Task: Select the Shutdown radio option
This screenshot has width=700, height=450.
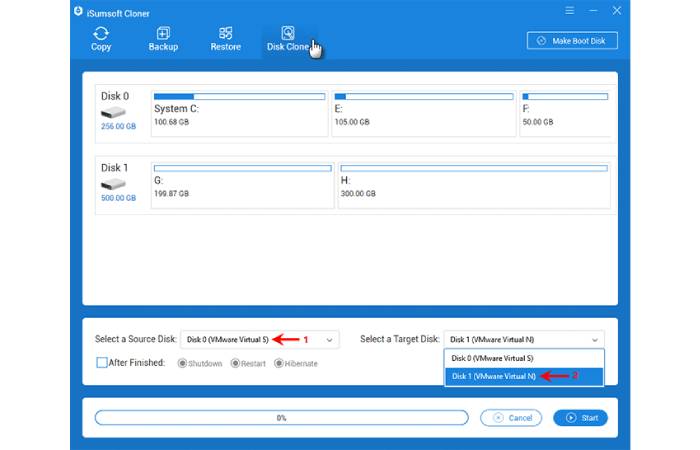Action: [x=182, y=363]
